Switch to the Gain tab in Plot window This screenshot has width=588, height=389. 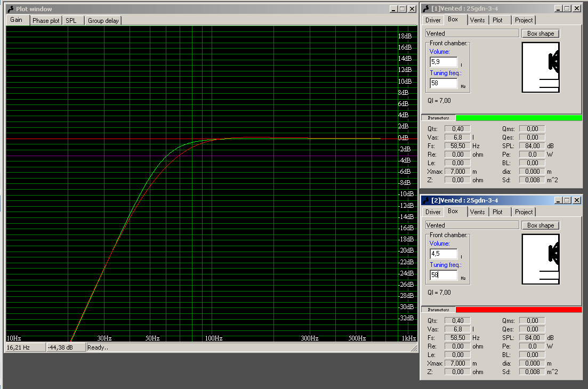tap(17, 20)
